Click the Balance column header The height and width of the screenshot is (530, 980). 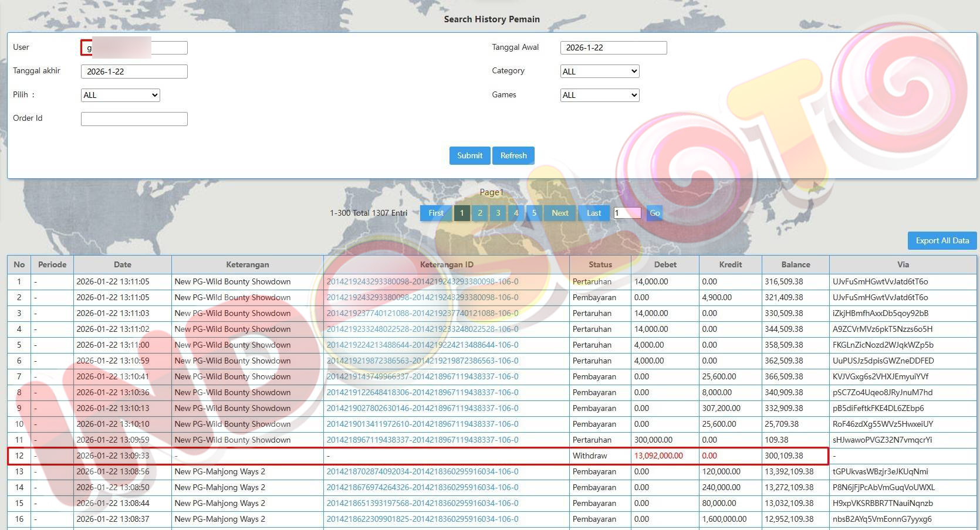[795, 264]
